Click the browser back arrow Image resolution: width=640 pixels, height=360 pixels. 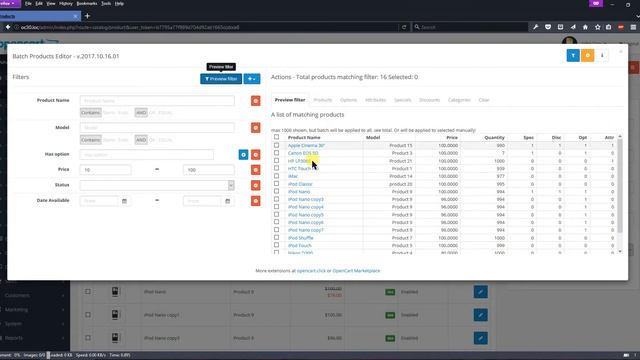tap(8, 27)
